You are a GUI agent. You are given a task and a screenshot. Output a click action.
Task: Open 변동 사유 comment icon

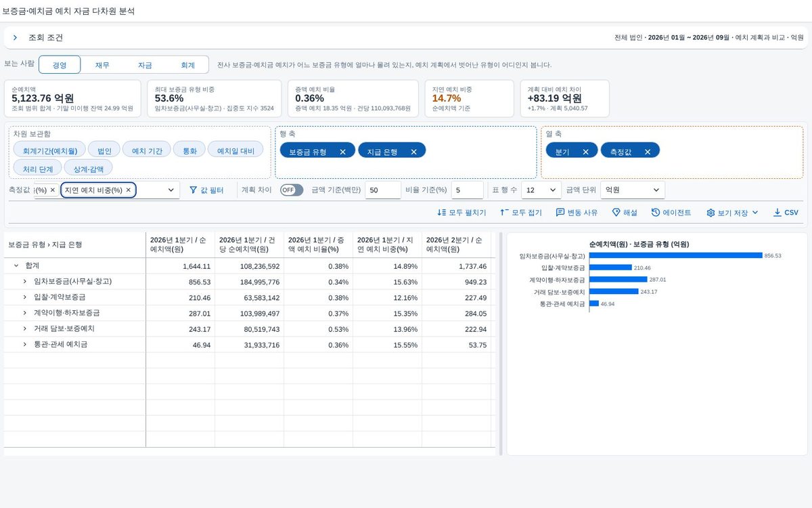point(560,213)
